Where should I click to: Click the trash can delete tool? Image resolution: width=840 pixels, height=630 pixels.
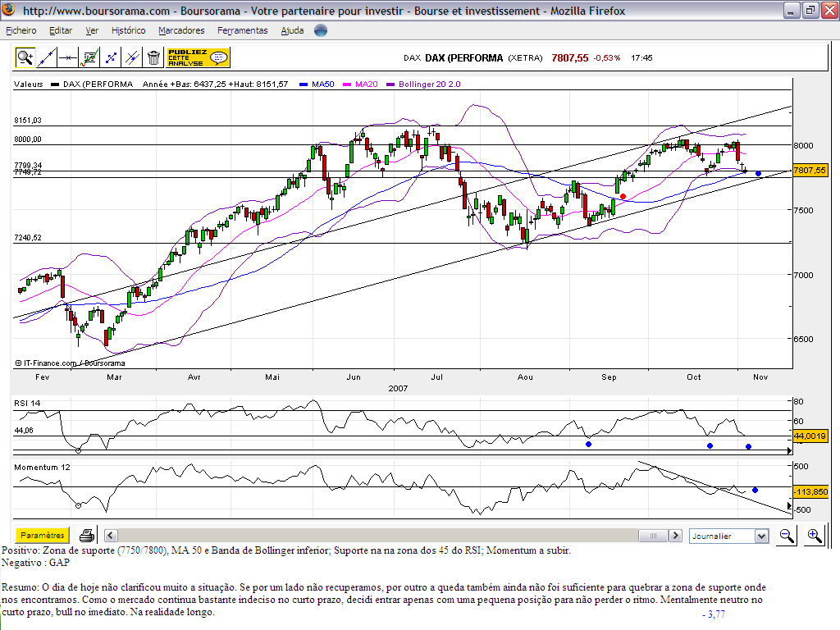pyautogui.click(x=153, y=57)
